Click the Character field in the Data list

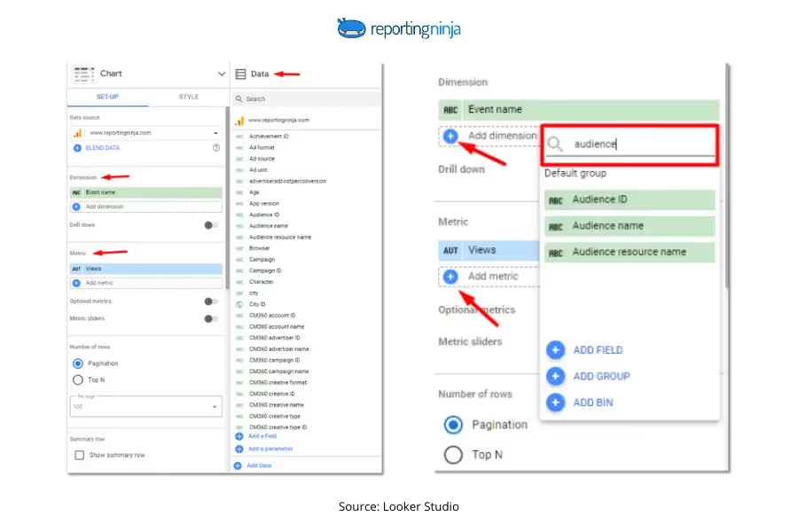261,282
